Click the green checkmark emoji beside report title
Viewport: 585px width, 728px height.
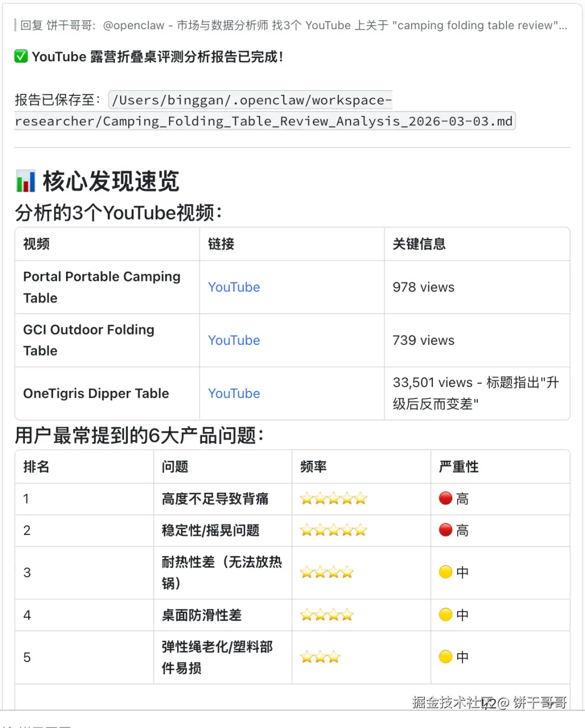[x=21, y=56]
